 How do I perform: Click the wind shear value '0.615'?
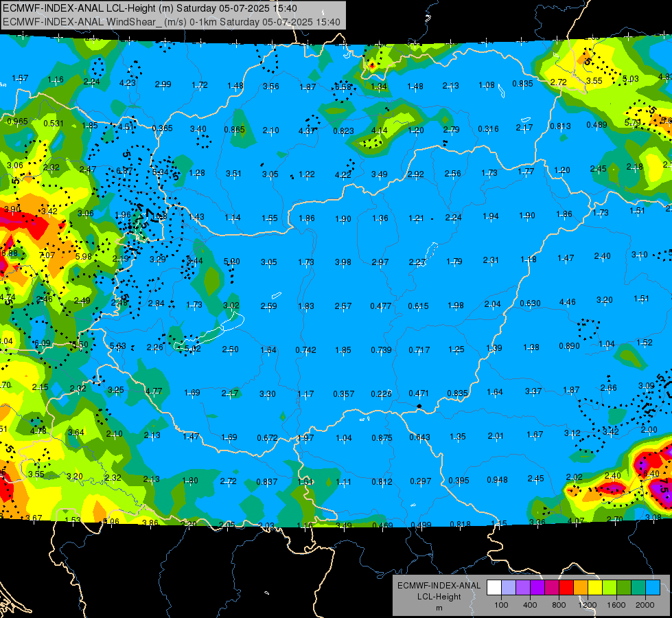click(418, 306)
